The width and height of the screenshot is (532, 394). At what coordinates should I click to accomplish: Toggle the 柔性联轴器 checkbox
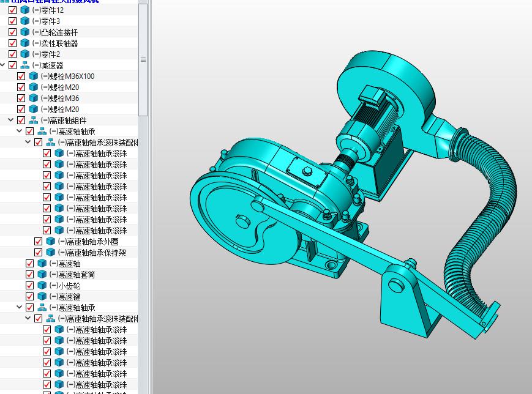coord(13,43)
